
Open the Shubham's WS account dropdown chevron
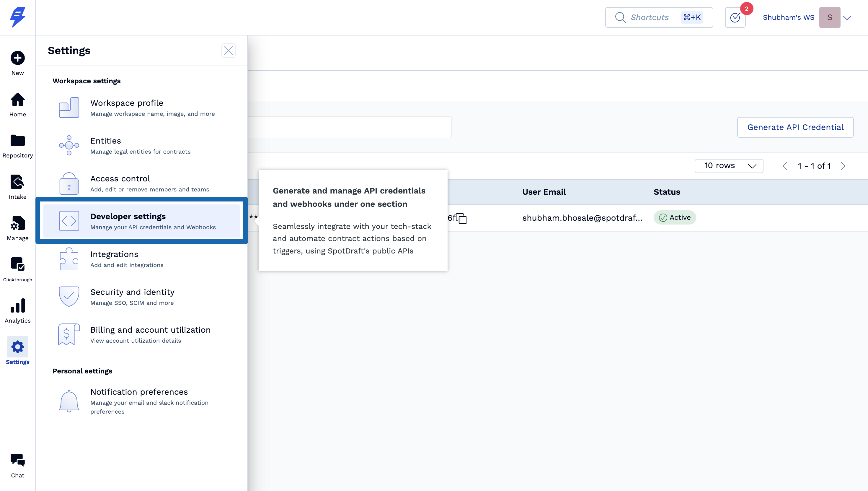tap(847, 17)
